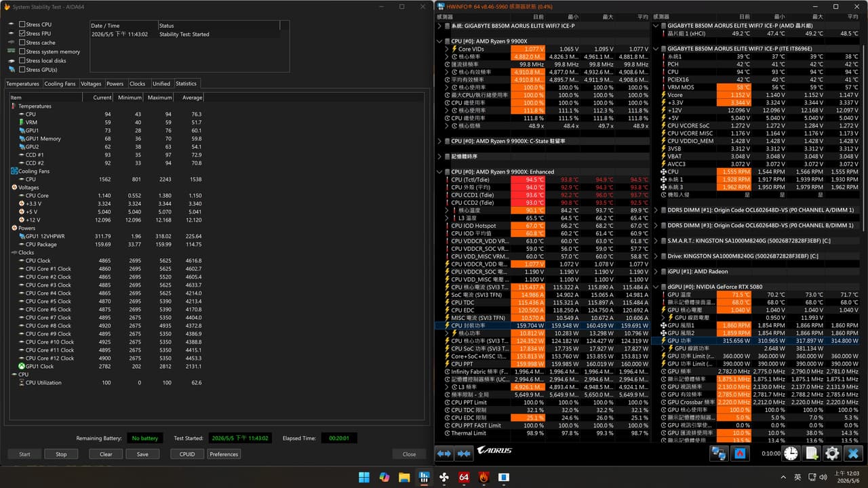This screenshot has height=488, width=868.
Task: Enable the Stress GPU(s) checkbox
Action: coord(22,69)
